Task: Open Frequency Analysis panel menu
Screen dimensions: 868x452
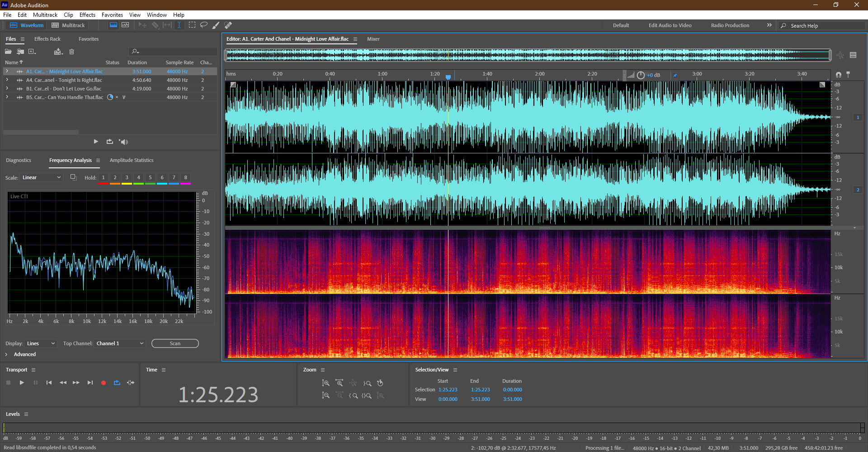Action: 98,161
